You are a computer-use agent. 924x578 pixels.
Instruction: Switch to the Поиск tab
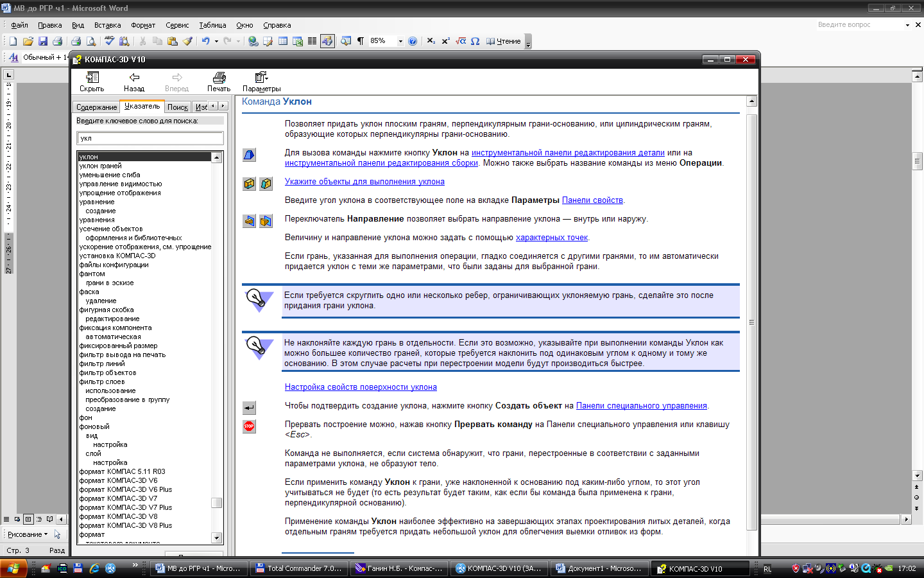[178, 107]
